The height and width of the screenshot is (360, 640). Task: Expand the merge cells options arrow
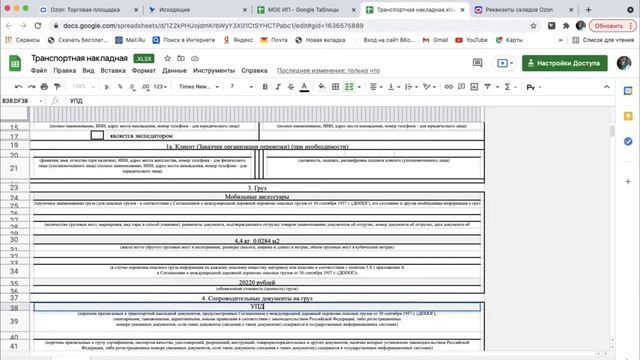[x=359, y=87]
